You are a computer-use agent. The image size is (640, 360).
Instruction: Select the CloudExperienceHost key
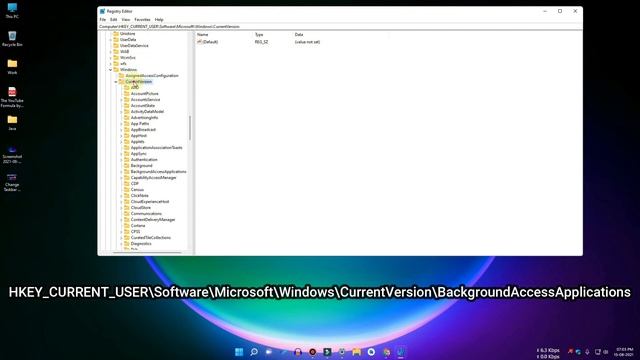[x=150, y=202]
